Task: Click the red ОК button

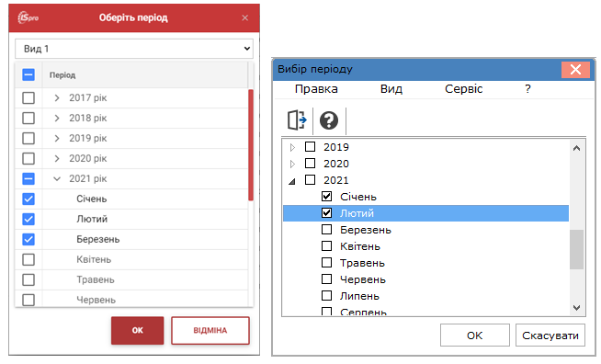Action: tap(137, 330)
